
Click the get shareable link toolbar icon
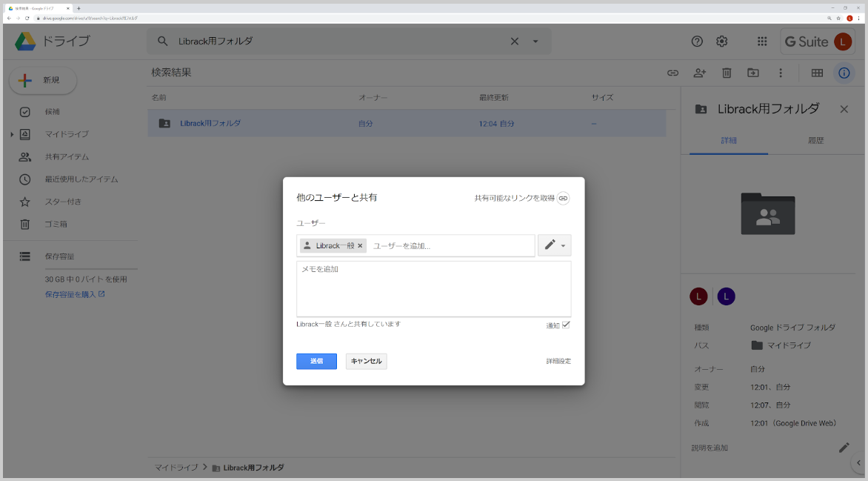[x=672, y=73]
